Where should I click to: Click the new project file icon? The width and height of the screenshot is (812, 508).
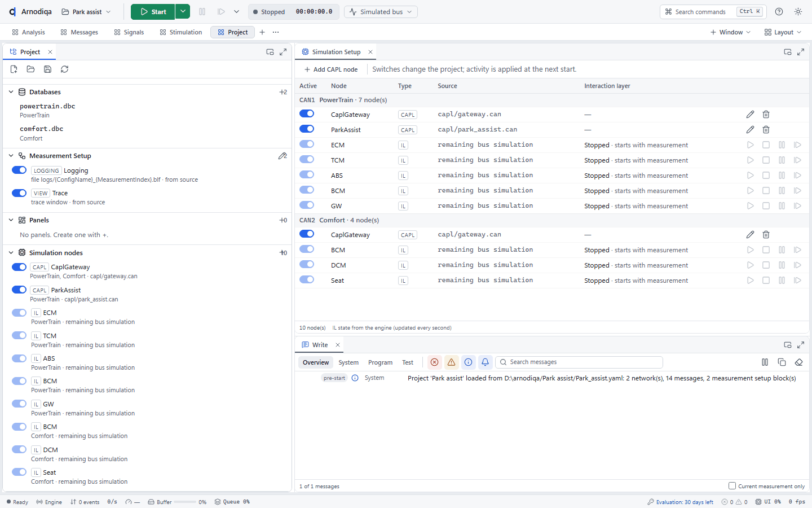[x=14, y=69]
